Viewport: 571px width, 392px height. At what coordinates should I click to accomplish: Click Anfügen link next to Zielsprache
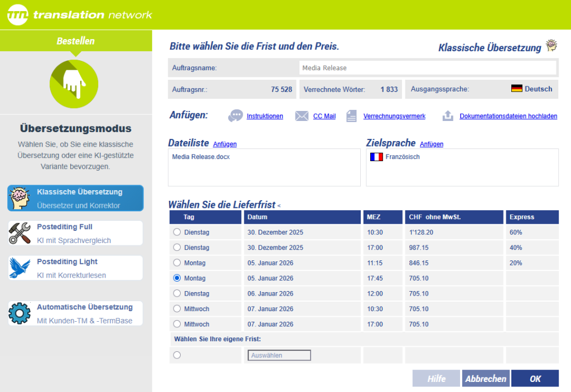(432, 144)
